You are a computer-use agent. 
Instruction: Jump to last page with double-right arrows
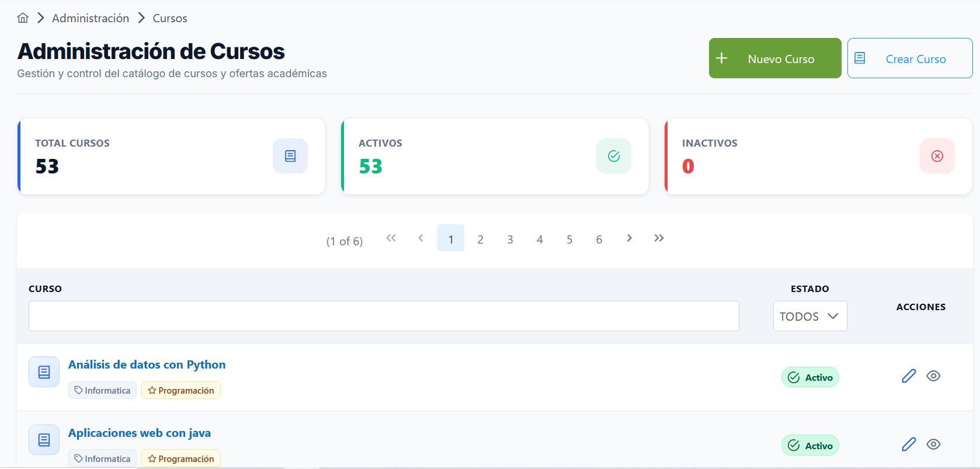pyautogui.click(x=659, y=238)
